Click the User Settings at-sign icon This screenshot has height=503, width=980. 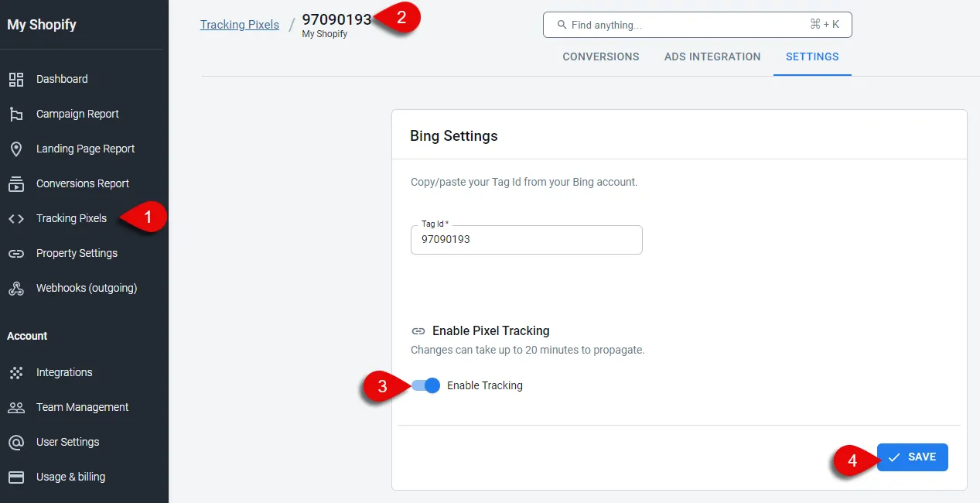click(16, 442)
